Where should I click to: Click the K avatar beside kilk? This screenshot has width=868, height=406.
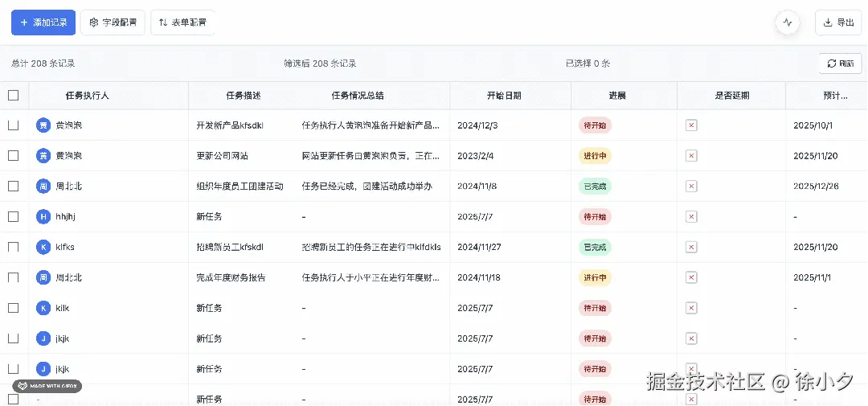43,308
